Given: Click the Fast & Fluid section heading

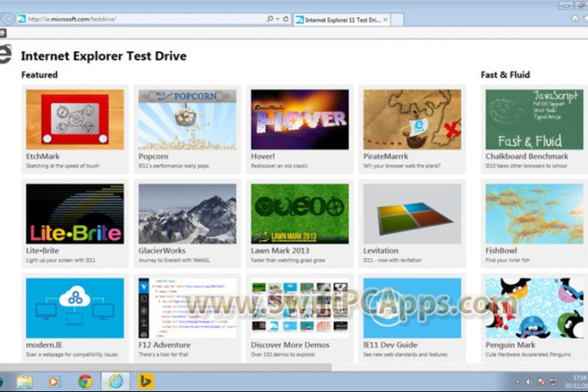Looking at the screenshot, I should (x=506, y=74).
